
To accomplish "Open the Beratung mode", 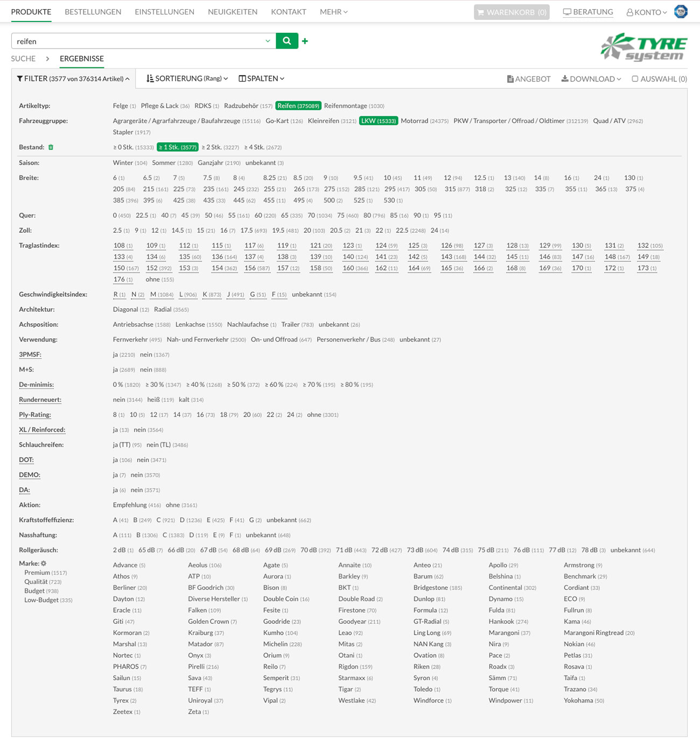I will [x=588, y=12].
